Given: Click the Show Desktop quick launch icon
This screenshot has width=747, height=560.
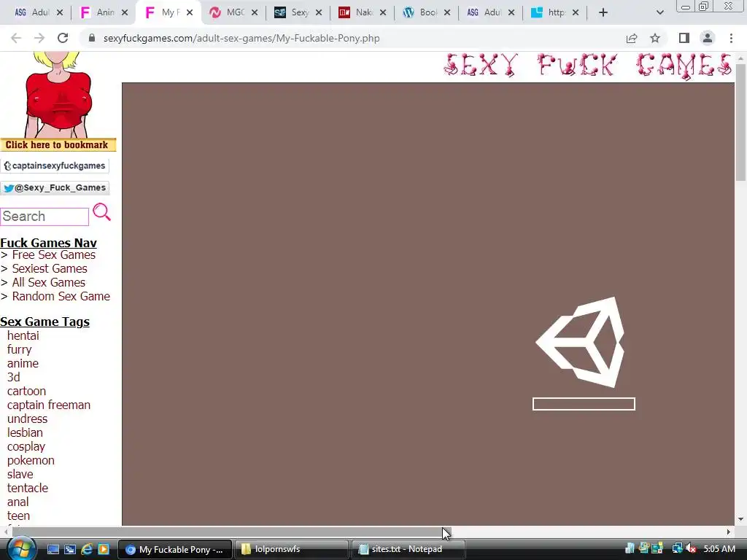Looking at the screenshot, I should click(53, 549).
